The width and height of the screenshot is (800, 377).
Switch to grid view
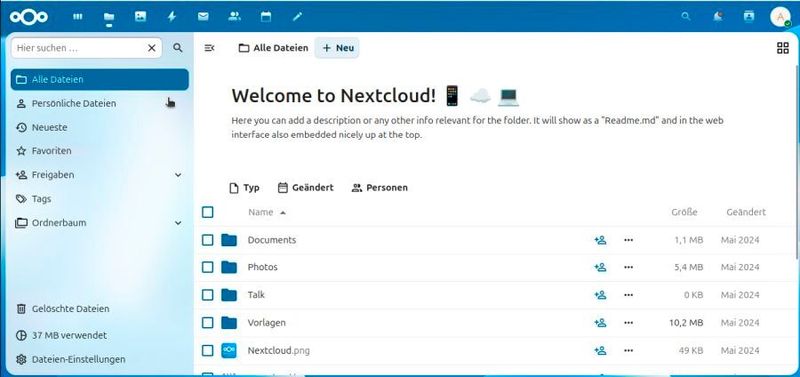(x=782, y=48)
